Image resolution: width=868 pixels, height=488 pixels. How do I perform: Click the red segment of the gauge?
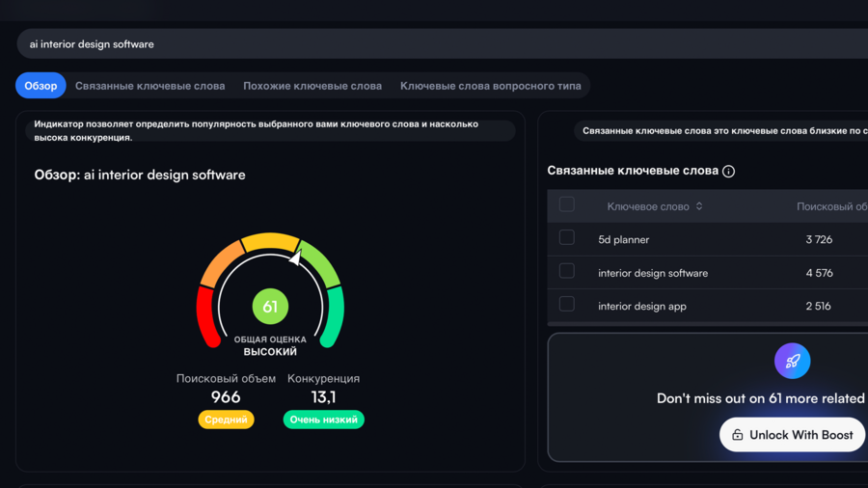(206, 316)
